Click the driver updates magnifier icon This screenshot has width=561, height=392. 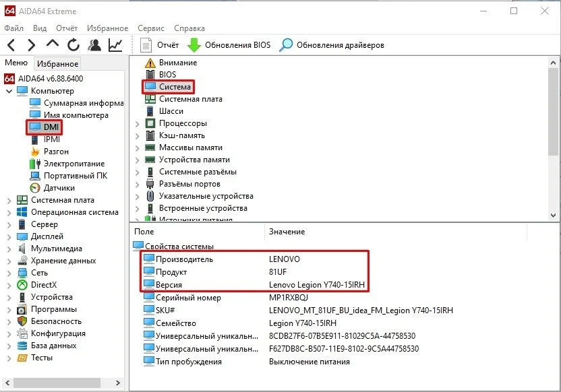286,45
